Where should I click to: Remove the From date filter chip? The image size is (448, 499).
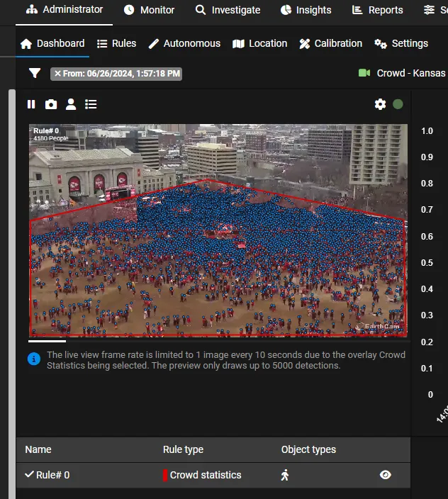(57, 74)
